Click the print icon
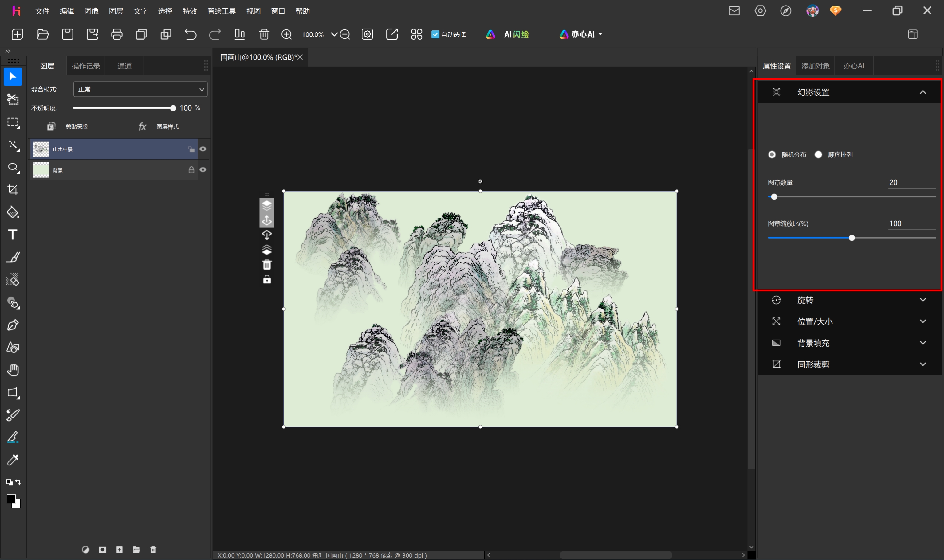Image resolution: width=944 pixels, height=560 pixels. tap(117, 34)
